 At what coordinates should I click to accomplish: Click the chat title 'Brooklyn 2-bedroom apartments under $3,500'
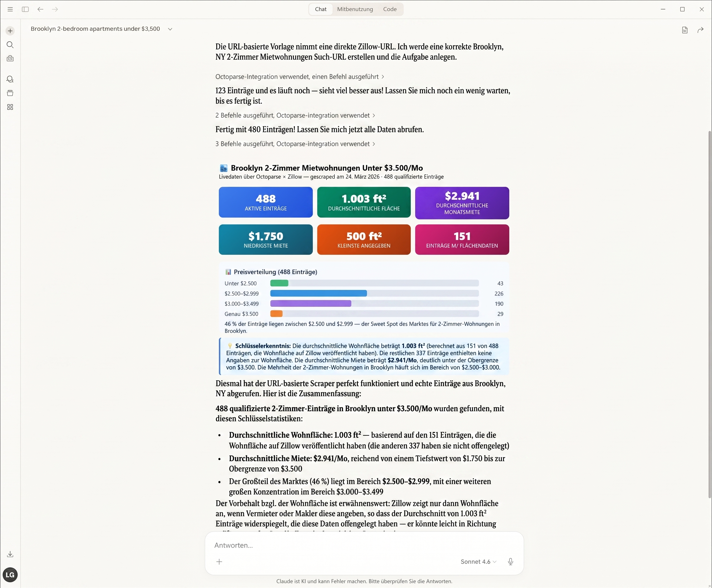click(95, 29)
